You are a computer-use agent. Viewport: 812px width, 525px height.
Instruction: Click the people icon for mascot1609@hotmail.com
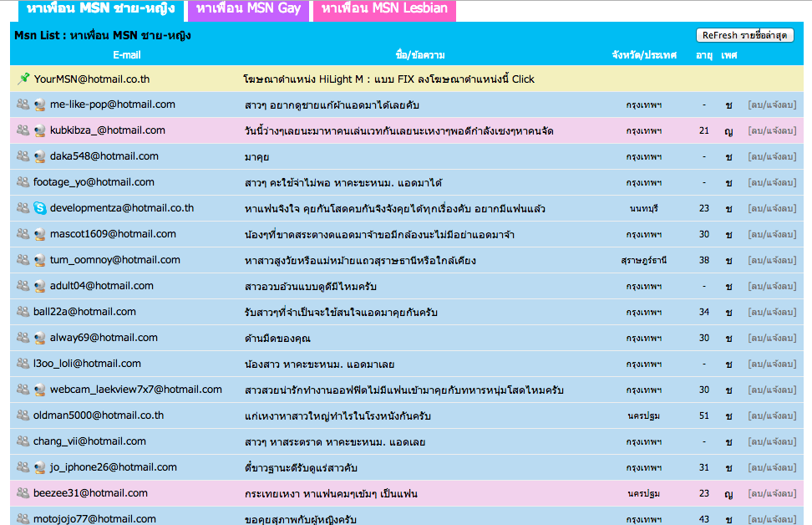(x=23, y=234)
